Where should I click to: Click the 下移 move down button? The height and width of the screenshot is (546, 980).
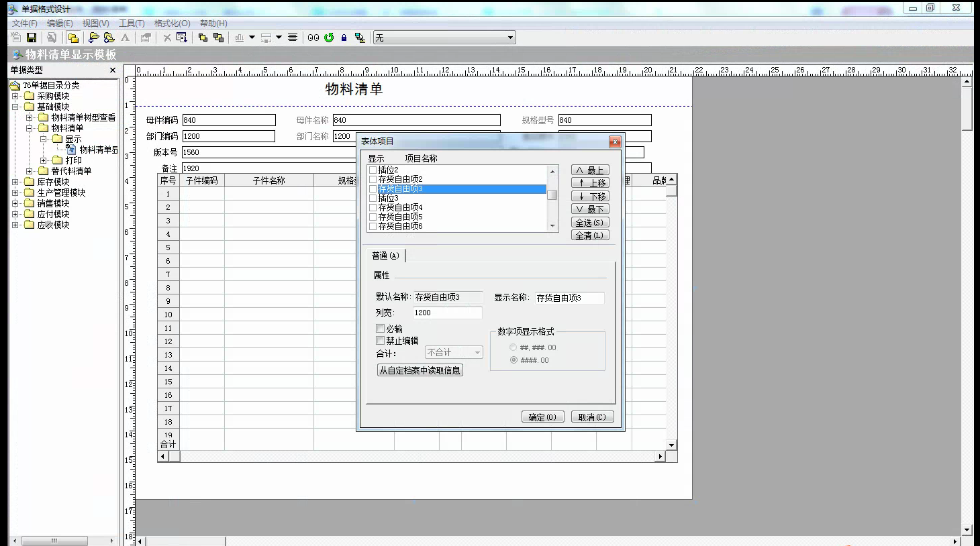tap(590, 197)
